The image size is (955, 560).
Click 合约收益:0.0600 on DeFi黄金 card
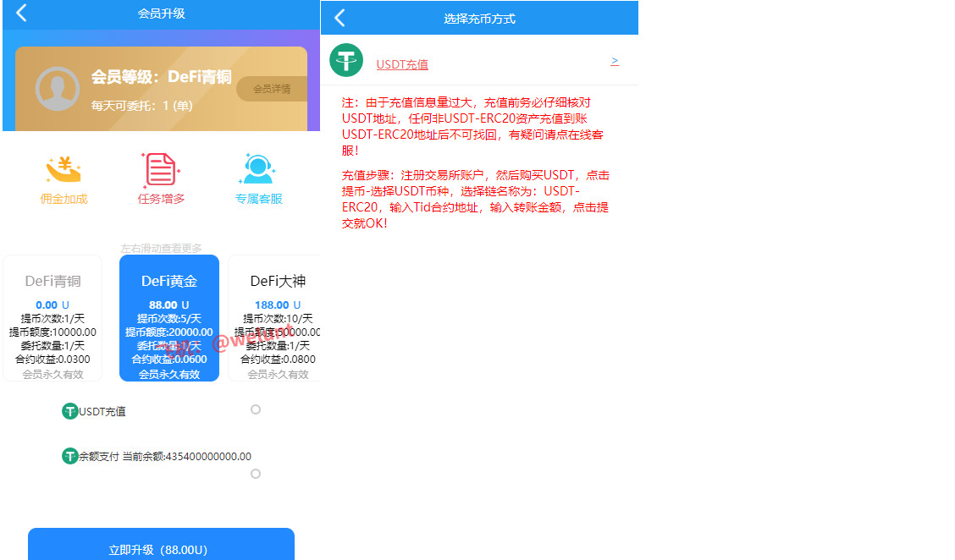(169, 360)
